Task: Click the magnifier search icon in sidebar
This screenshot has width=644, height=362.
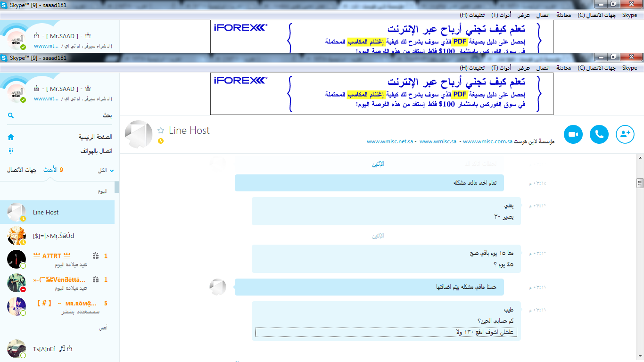Action: pyautogui.click(x=11, y=115)
